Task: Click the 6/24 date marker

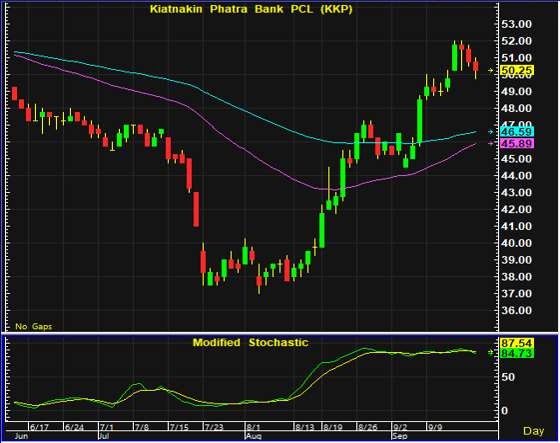Action: point(74,427)
